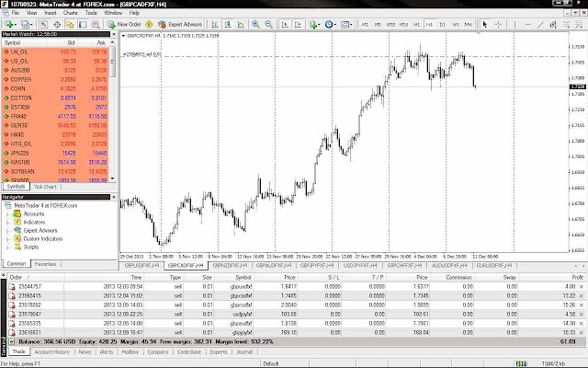Screen dimensions: 588x368
Task: Open the Journal tab in Terminal
Action: pos(244,351)
